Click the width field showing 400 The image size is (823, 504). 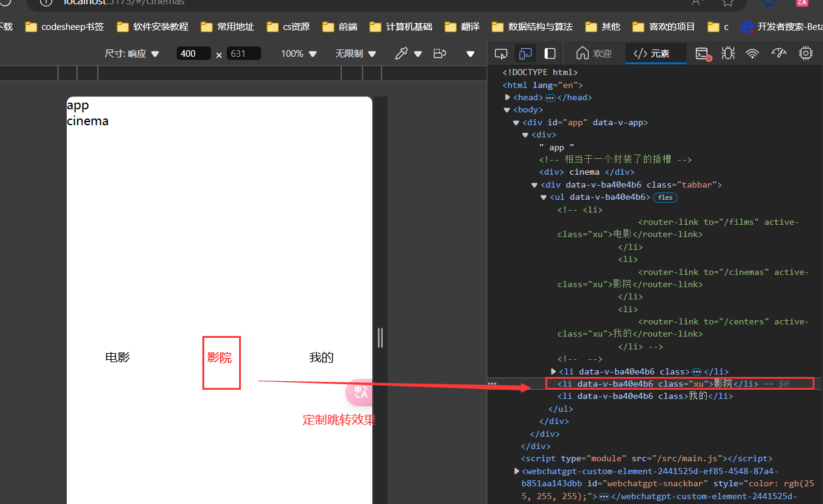193,54
